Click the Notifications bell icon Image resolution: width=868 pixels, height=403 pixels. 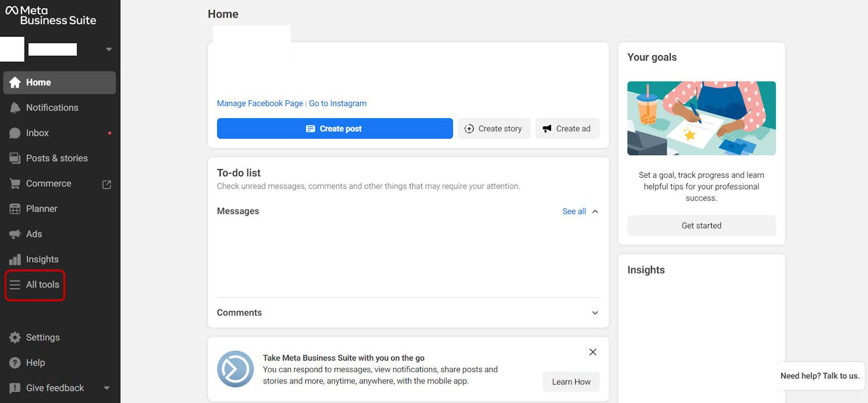[15, 108]
